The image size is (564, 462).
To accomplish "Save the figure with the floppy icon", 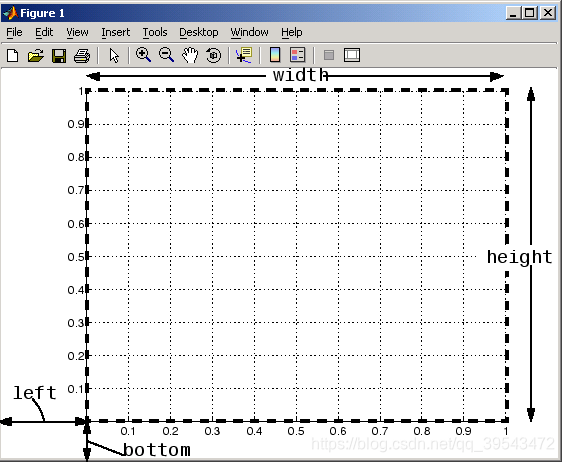I will [x=59, y=56].
